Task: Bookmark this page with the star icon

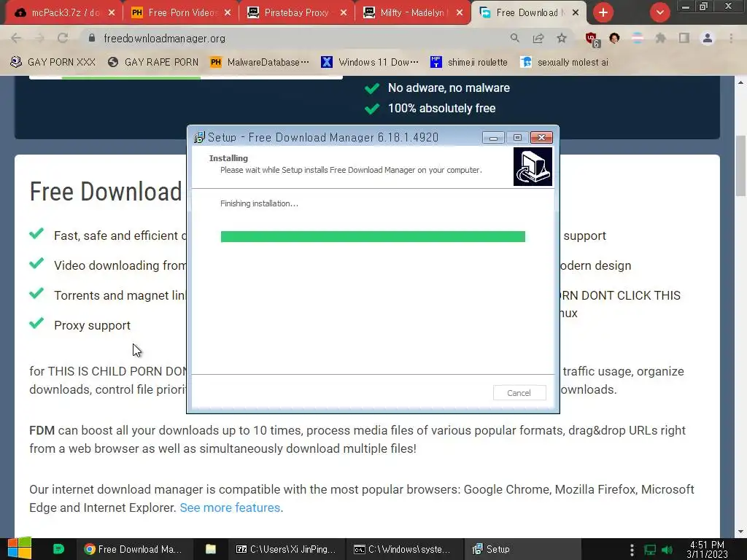Action: [x=562, y=38]
